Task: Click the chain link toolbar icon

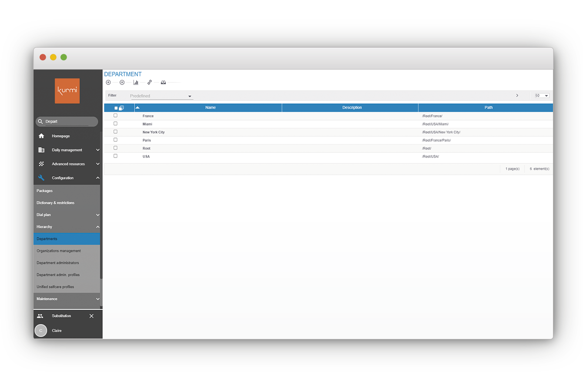Action: (149, 82)
